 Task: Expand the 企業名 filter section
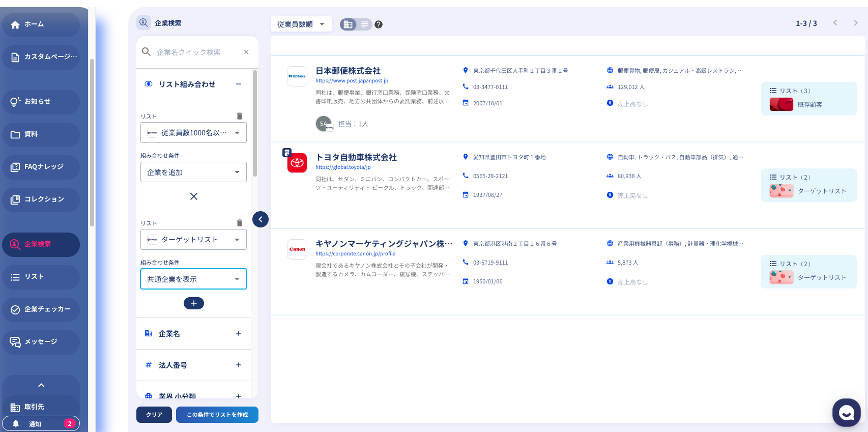193,334
